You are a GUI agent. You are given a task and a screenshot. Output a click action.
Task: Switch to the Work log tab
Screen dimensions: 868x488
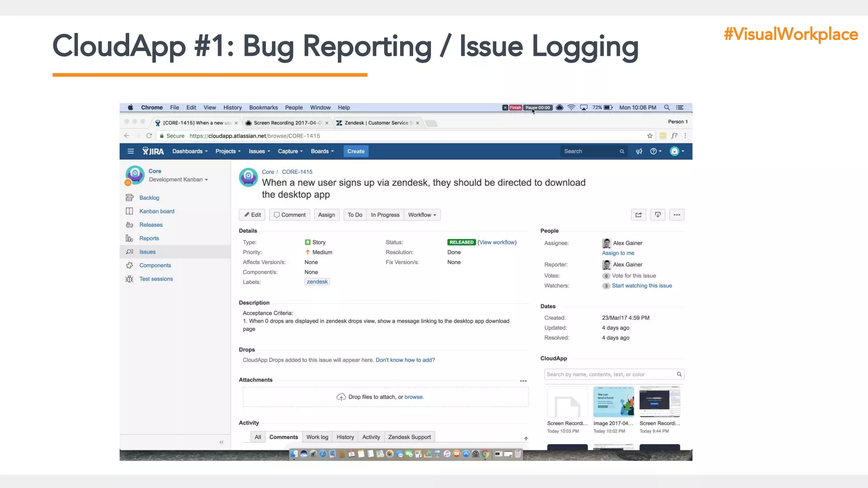[317, 437]
